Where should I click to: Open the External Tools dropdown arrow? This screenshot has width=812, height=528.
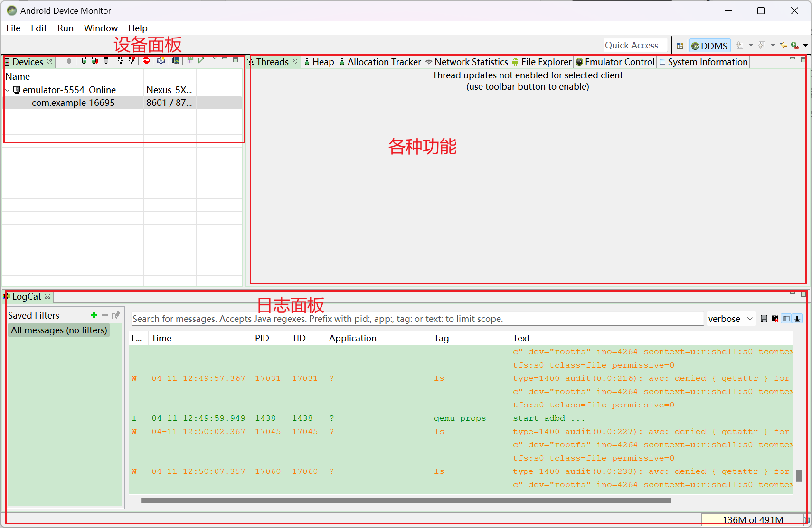pyautogui.click(x=805, y=46)
